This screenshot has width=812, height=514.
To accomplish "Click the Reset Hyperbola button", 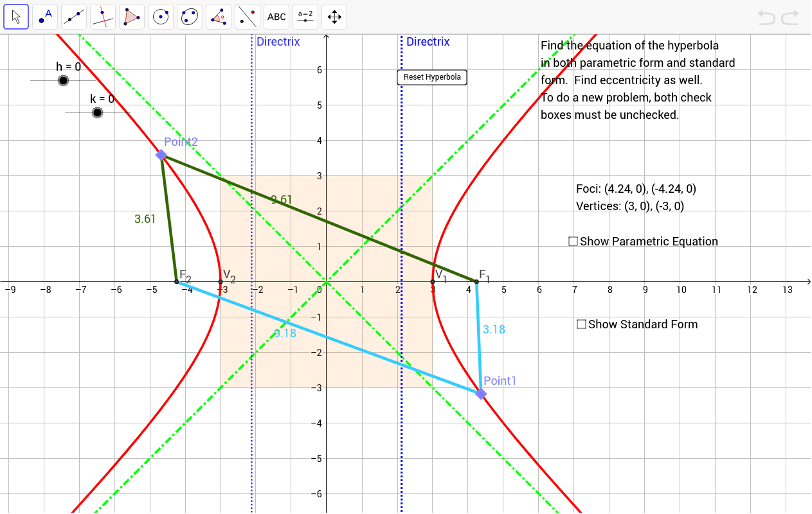I will pos(432,77).
